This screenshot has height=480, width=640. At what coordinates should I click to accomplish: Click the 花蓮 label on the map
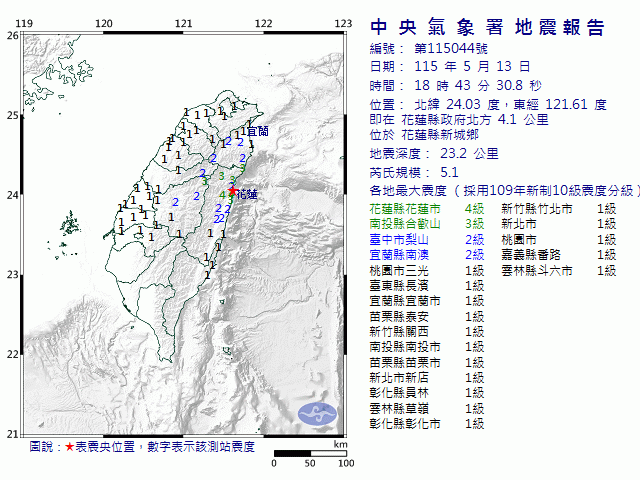[247, 195]
